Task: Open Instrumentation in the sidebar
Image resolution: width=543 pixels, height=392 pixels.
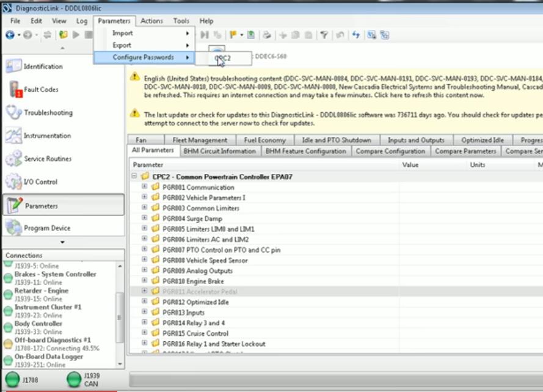Action: [x=64, y=136]
